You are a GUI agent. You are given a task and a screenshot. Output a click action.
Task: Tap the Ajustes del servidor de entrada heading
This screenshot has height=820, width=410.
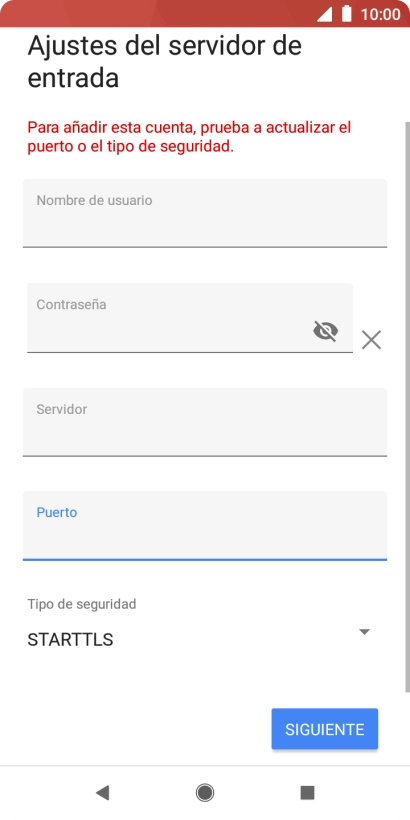(x=164, y=62)
